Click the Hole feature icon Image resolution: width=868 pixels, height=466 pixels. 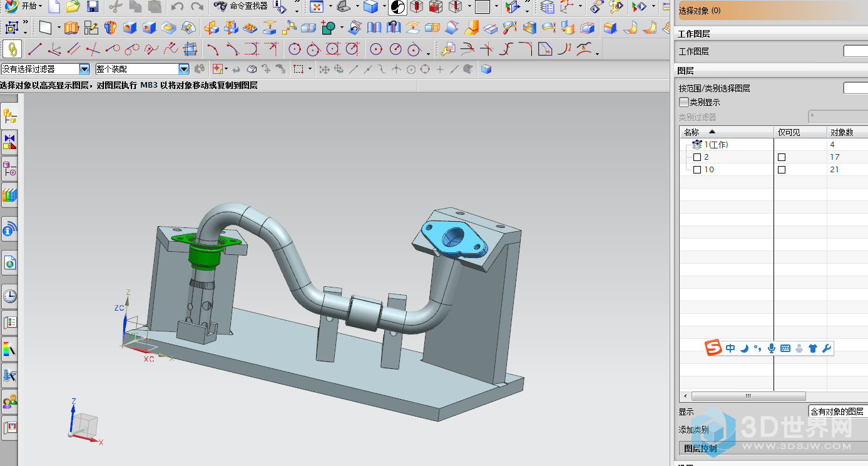click(x=130, y=28)
